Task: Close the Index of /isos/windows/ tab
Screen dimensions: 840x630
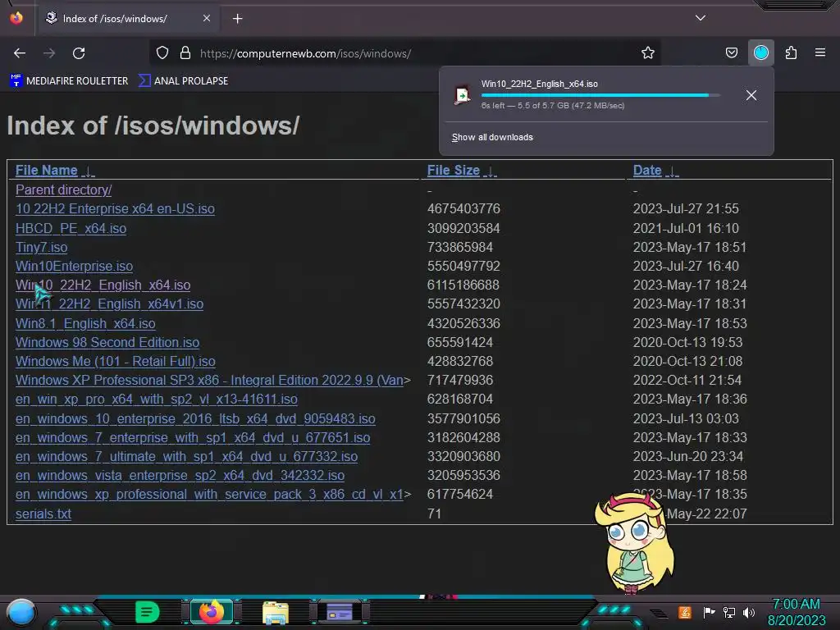Action: pyautogui.click(x=207, y=18)
